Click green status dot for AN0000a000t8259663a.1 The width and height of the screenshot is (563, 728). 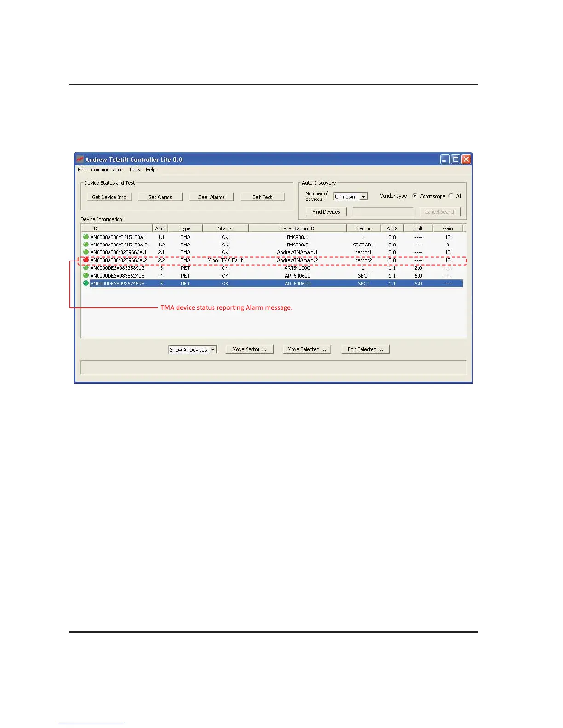tap(86, 252)
